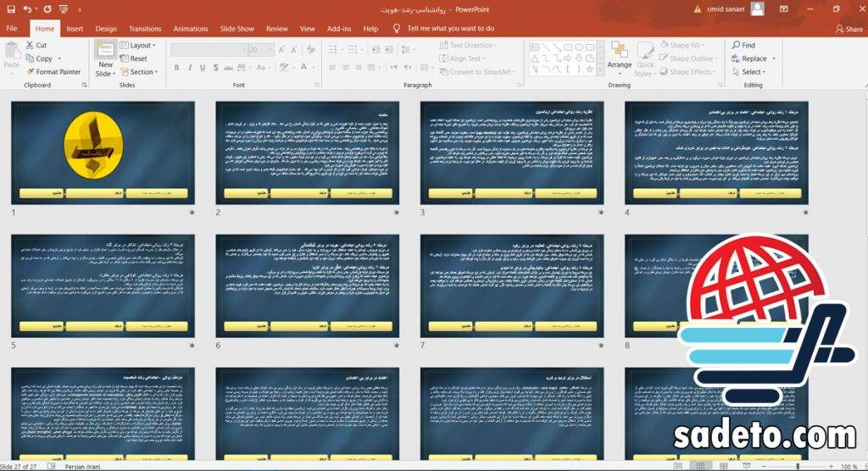868x471 pixels.
Task: Open Text Direction dropdown
Action: tap(468, 45)
